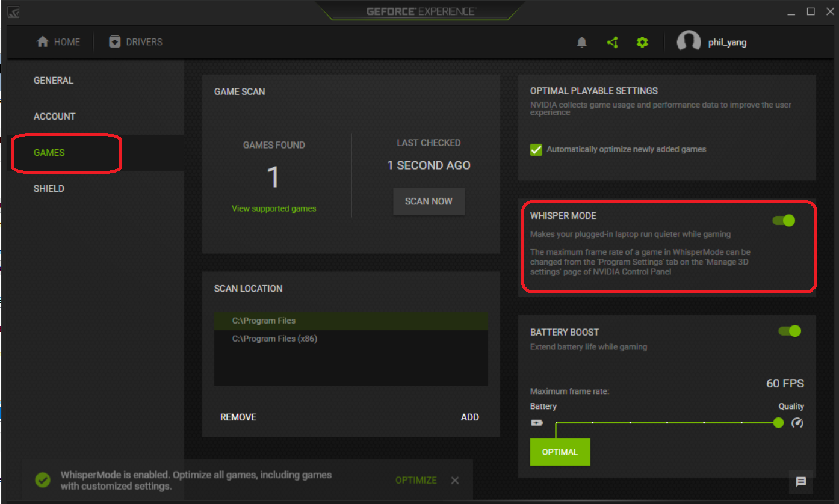This screenshot has height=504, width=839.
Task: Switch to the Drivers tab
Action: [x=135, y=42]
